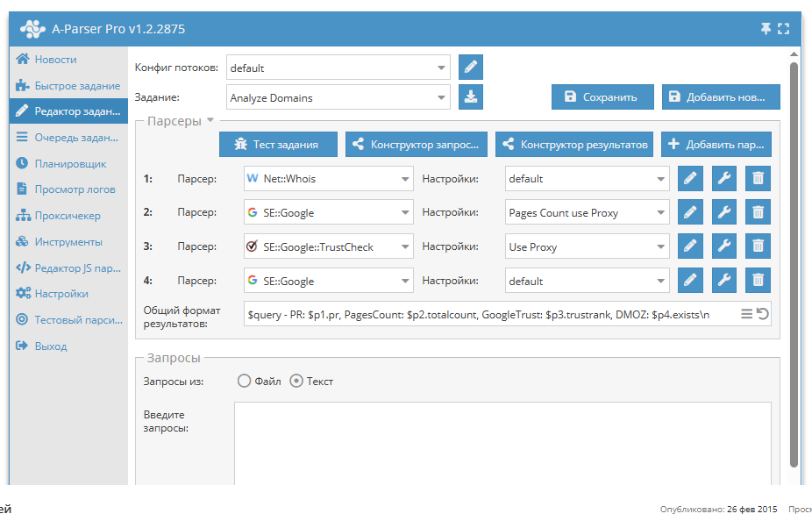Delete parser row 2 with trash icon
The width and height of the screenshot is (812, 521).
pyautogui.click(x=759, y=212)
